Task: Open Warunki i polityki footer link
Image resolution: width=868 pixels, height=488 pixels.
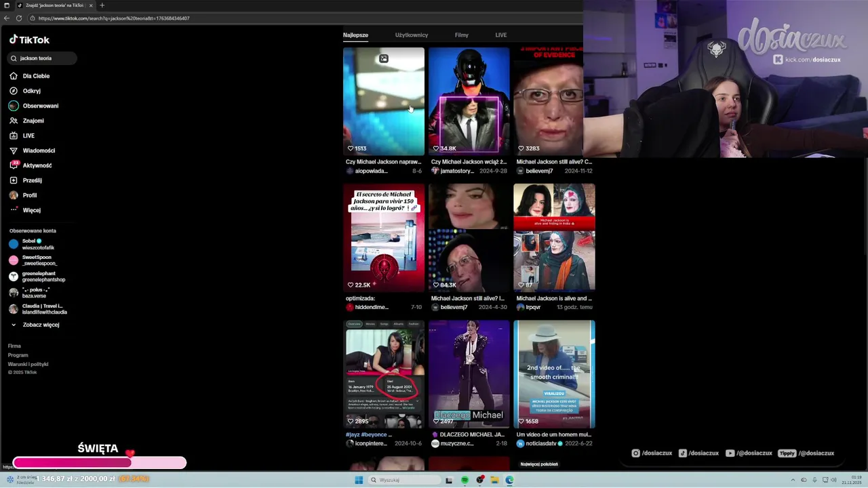Action: (28, 364)
